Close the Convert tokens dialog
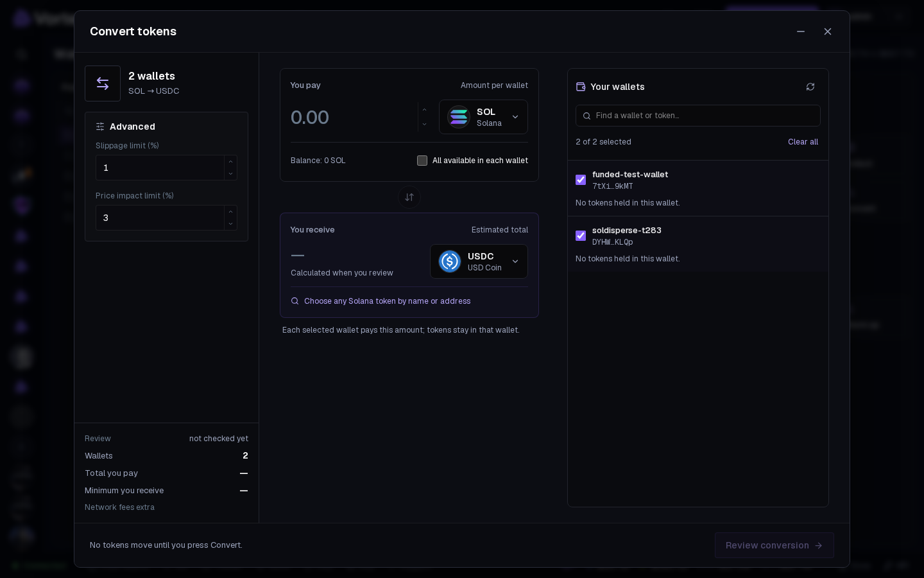The image size is (924, 578). point(828,31)
